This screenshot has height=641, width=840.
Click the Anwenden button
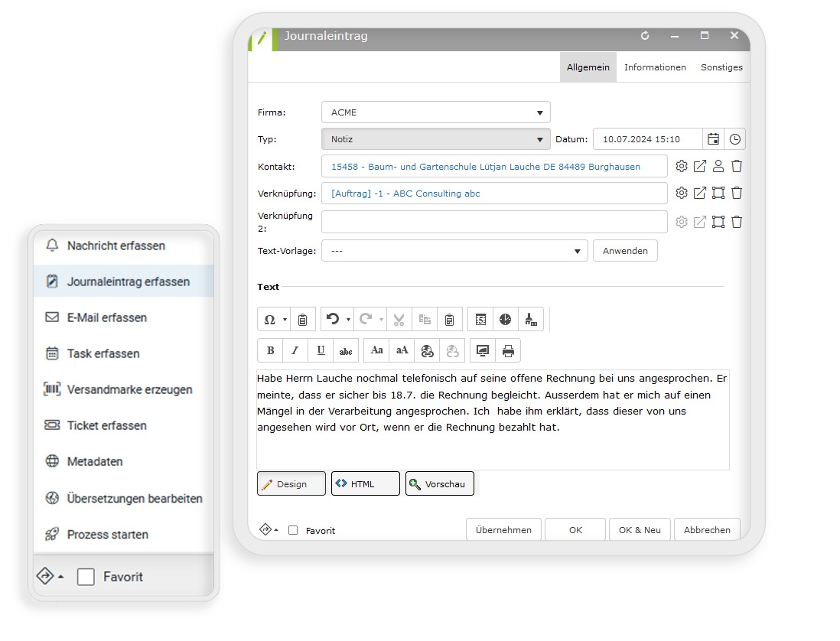pos(625,251)
